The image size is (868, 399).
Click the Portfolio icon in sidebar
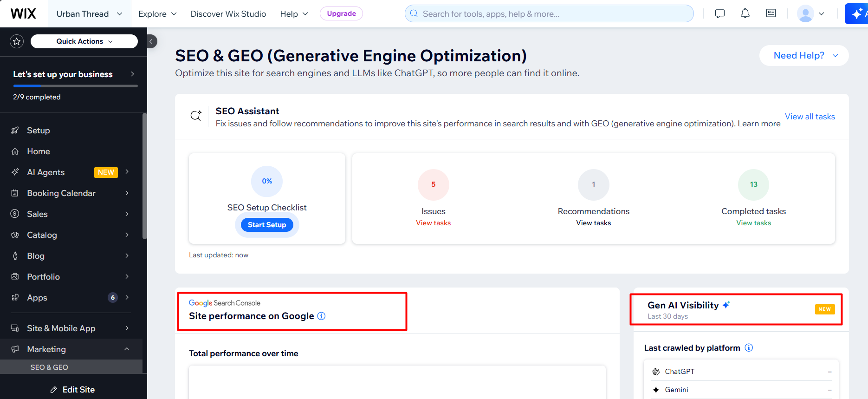point(15,276)
